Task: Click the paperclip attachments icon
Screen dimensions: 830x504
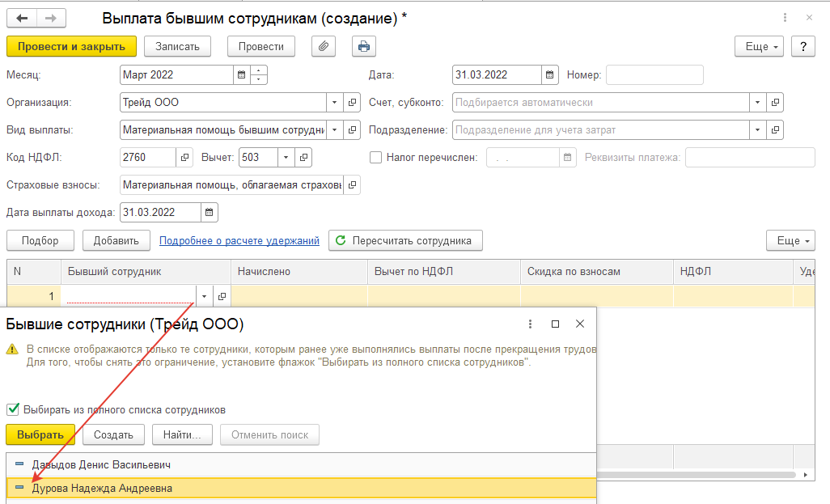Action: [x=324, y=46]
